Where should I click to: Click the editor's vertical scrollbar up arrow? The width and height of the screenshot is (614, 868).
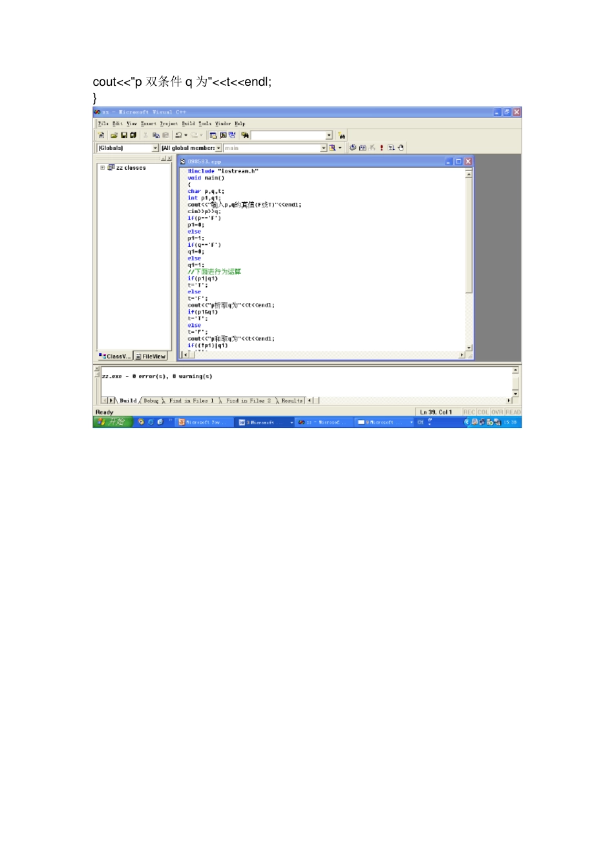[x=469, y=174]
